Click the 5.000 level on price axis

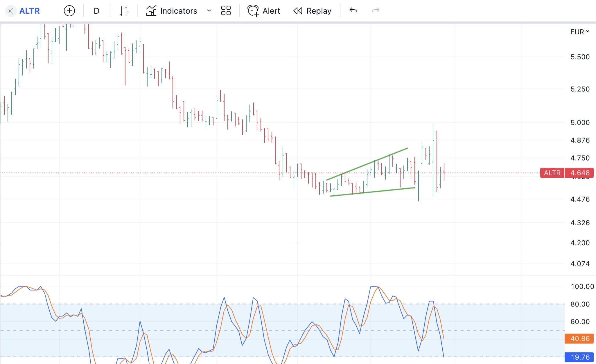tap(580, 122)
